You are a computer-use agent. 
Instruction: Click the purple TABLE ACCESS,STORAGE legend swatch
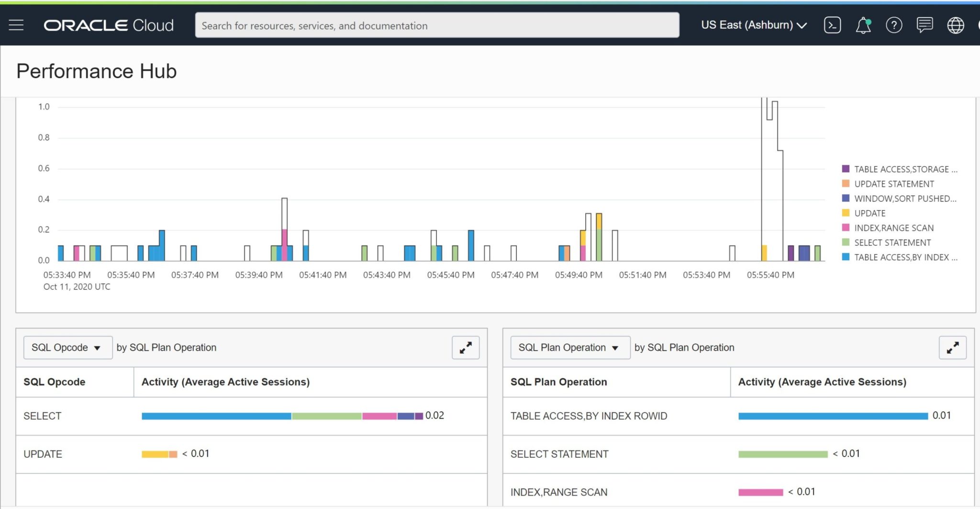coord(846,169)
